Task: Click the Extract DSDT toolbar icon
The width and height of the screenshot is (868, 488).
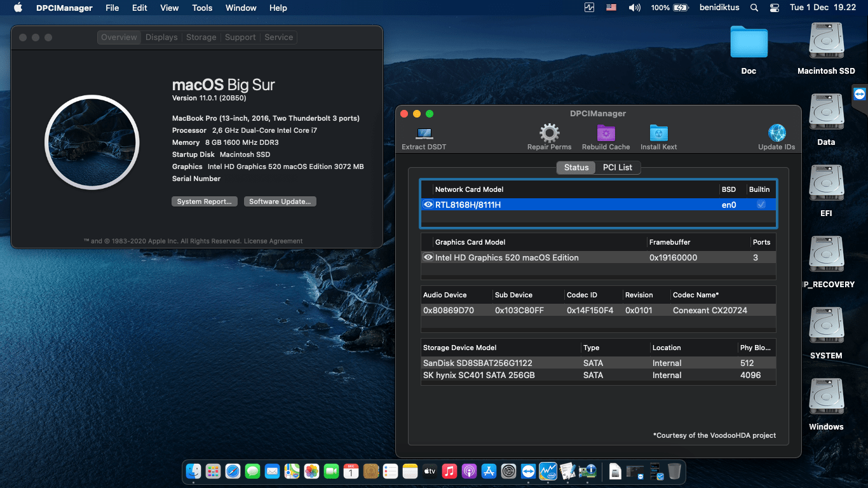Action: tap(424, 133)
